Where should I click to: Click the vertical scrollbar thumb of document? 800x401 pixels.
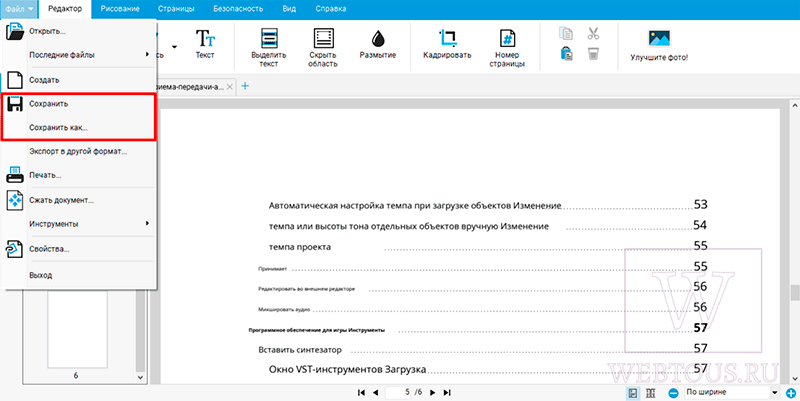[x=794, y=292]
